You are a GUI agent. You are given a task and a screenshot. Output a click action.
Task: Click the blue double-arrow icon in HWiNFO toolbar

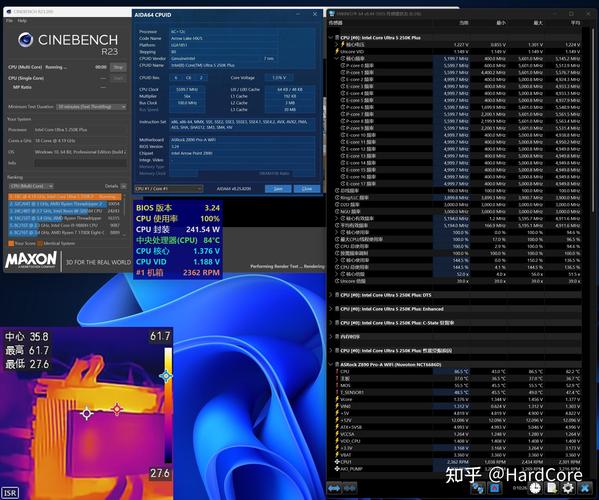coord(334,488)
